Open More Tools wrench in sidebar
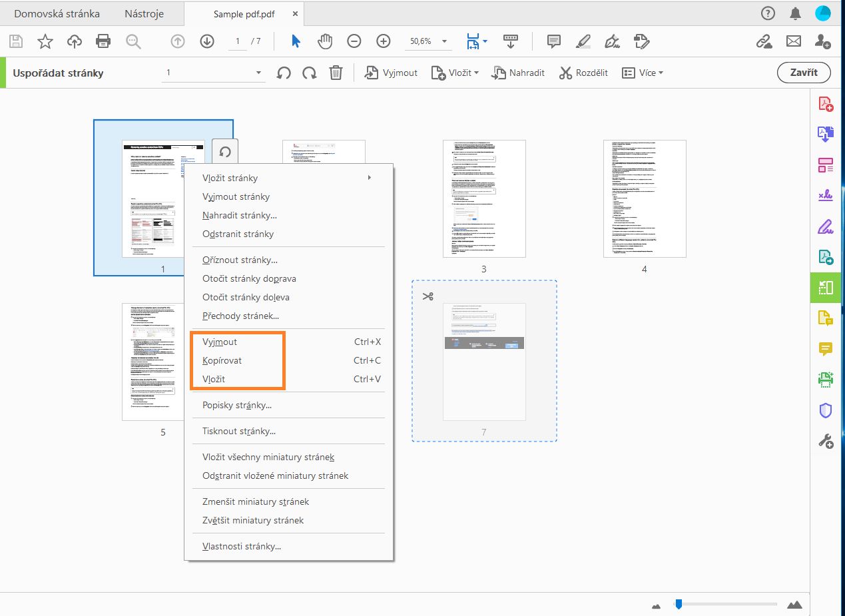This screenshot has width=845, height=616. (826, 441)
